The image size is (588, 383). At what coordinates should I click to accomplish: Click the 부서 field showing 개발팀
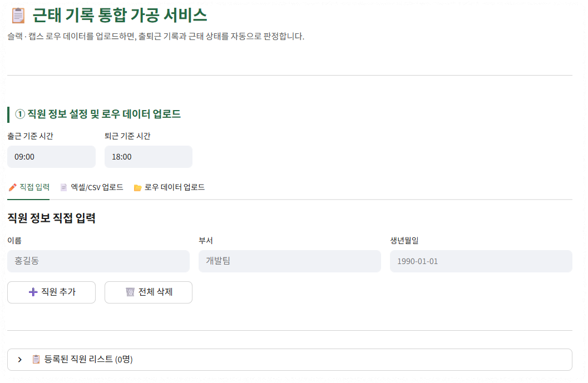click(x=289, y=261)
